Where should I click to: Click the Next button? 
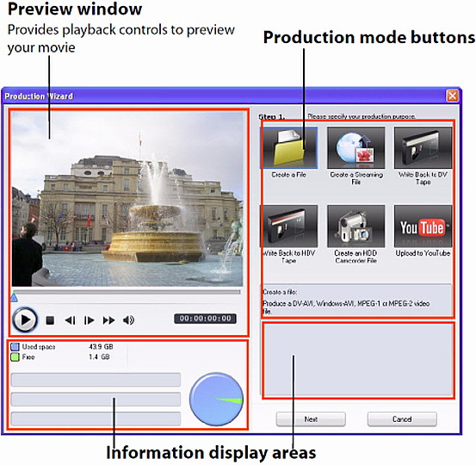tap(311, 419)
